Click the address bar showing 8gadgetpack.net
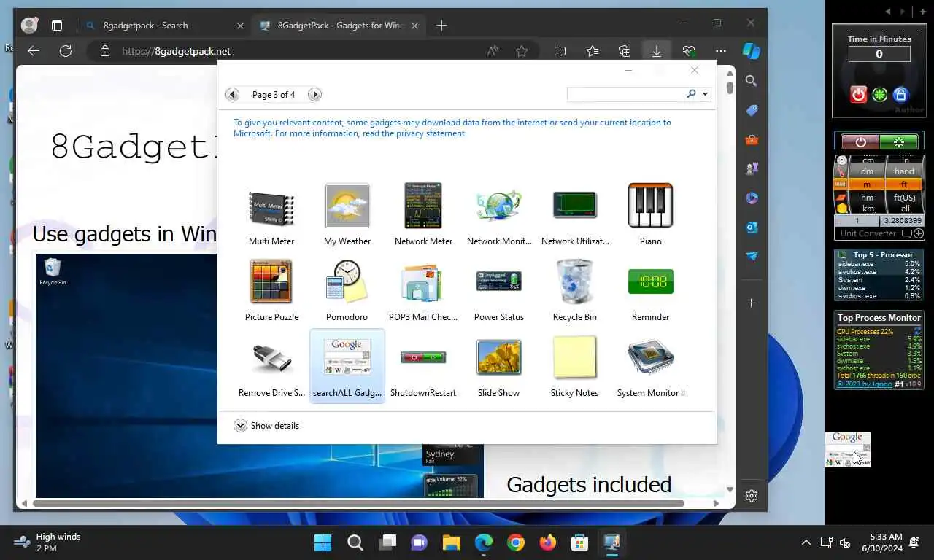 click(292, 51)
